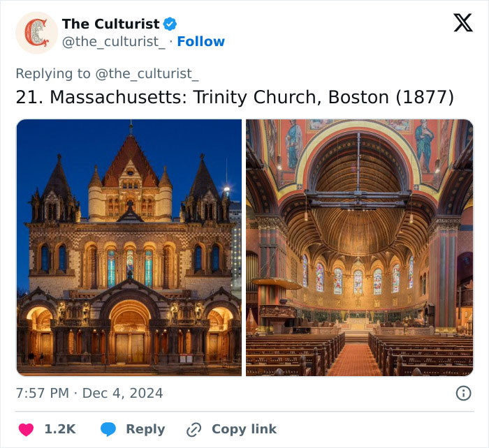Click the blue verified badge
489x448 pixels.
[170, 24]
